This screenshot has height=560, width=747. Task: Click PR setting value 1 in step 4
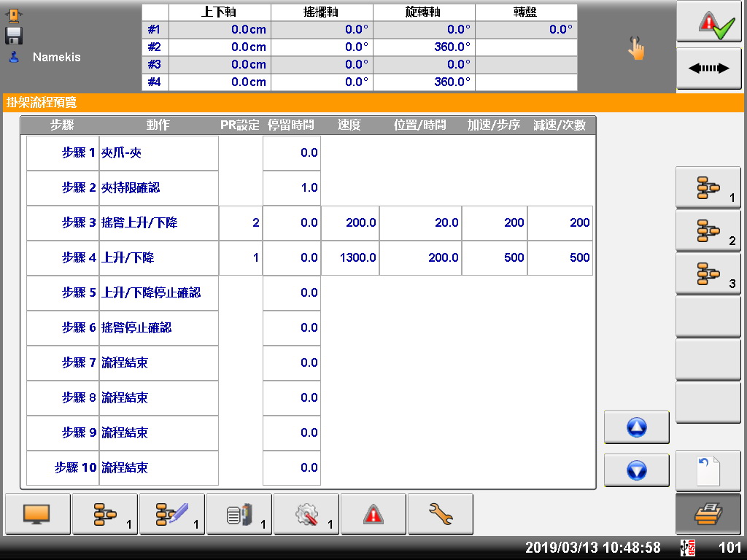[241, 257]
